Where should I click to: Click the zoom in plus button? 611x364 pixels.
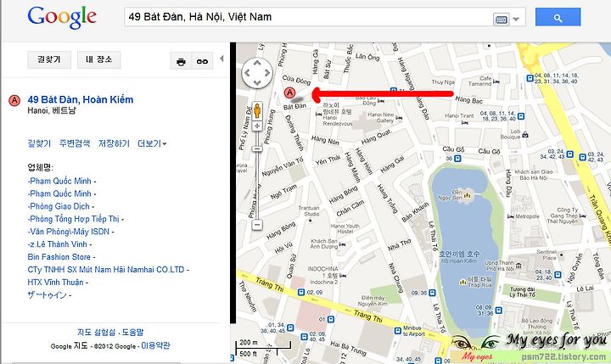(x=257, y=126)
